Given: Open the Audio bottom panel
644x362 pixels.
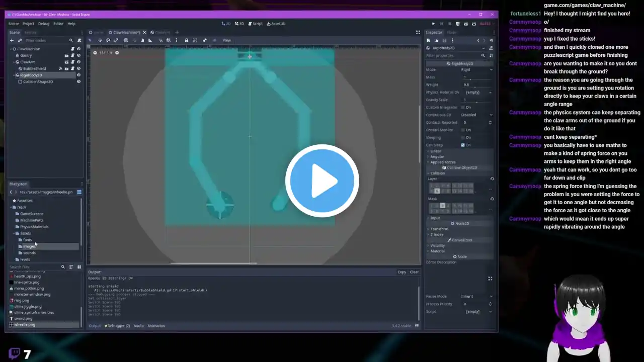Looking at the screenshot, I should click(x=138, y=326).
